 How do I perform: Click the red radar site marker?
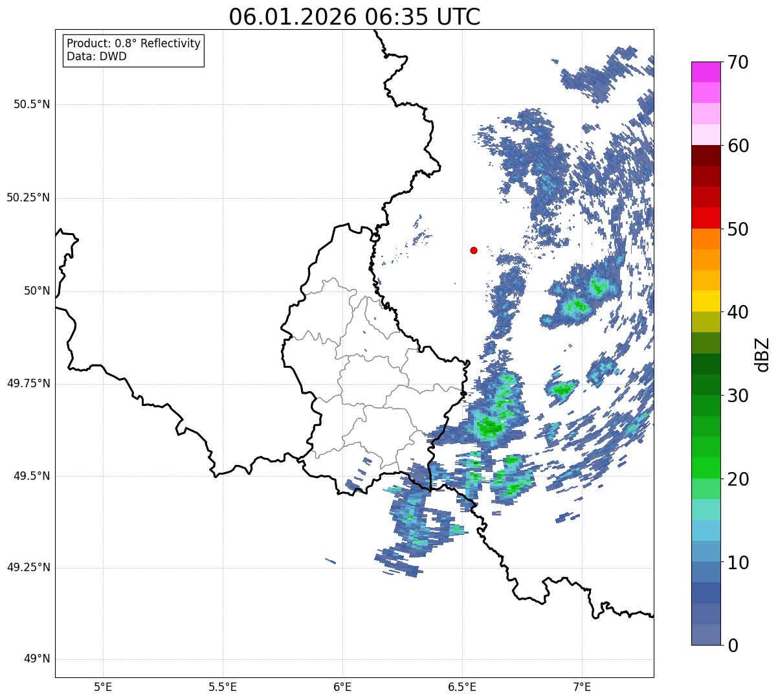474,250
